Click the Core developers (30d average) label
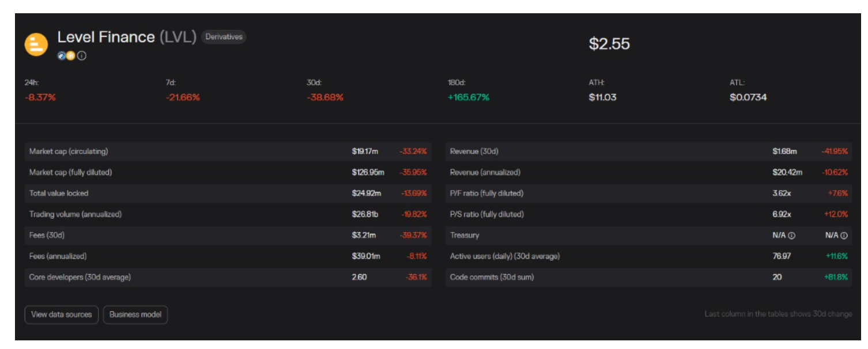Screen dimensions: 868x349 [x=80, y=277]
